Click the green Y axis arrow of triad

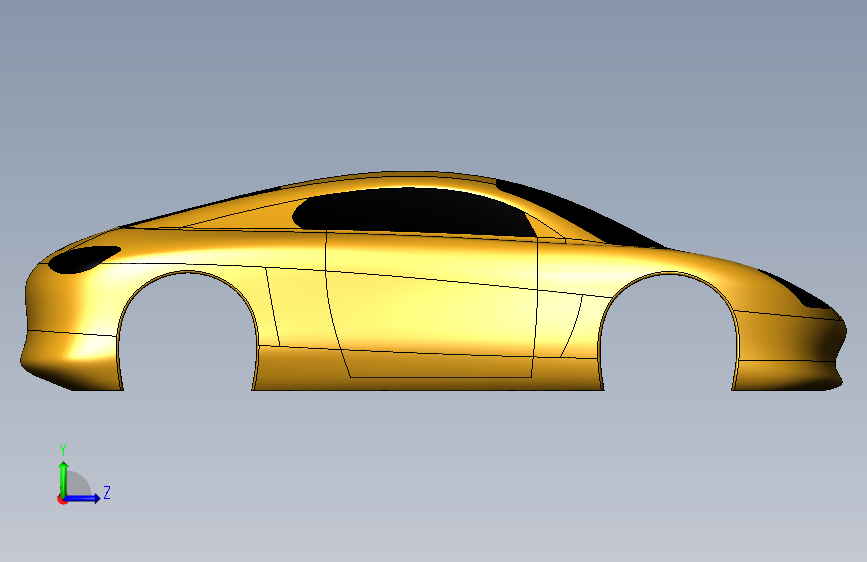(64, 477)
